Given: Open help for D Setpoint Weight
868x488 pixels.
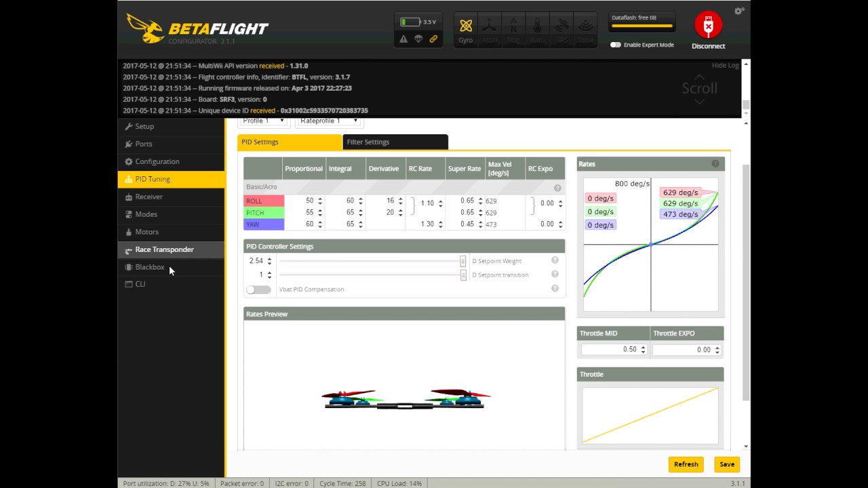Looking at the screenshot, I should [555, 260].
